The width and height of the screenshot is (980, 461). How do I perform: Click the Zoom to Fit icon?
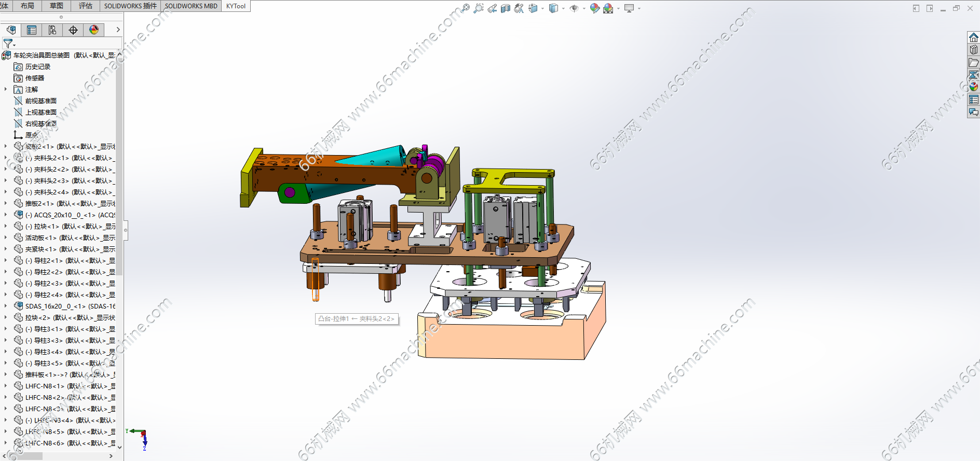pyautogui.click(x=466, y=8)
